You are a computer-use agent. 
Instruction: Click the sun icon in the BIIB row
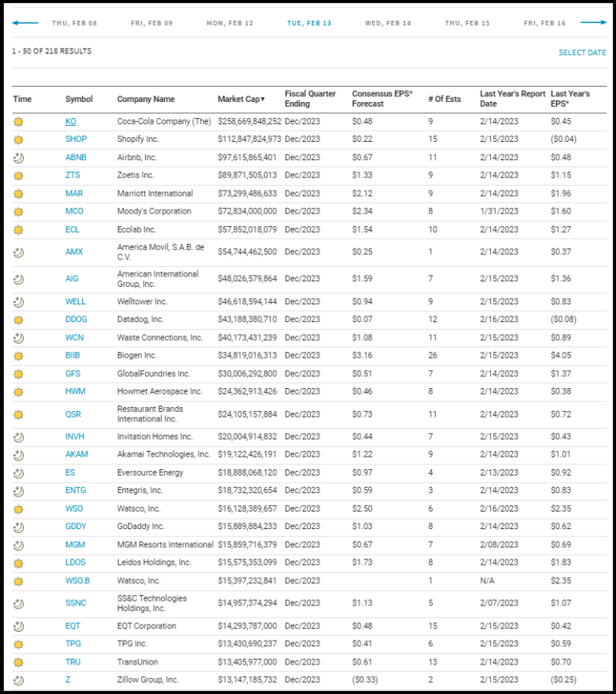[18, 356]
